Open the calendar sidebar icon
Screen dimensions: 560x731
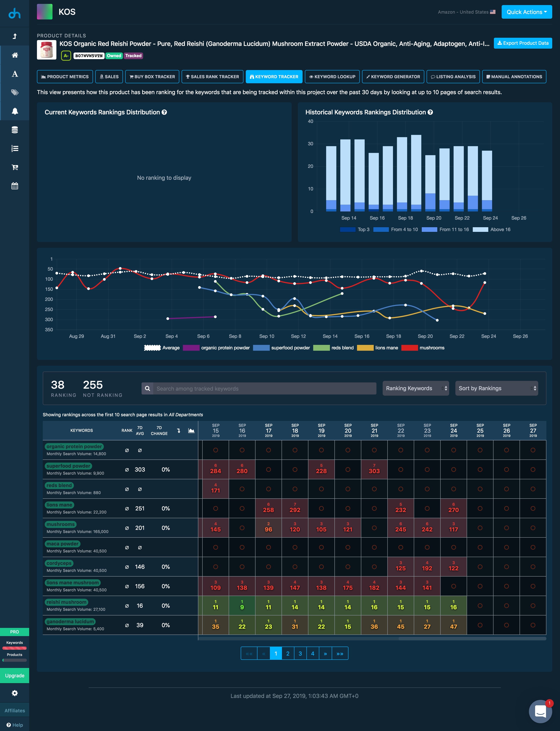point(15,186)
